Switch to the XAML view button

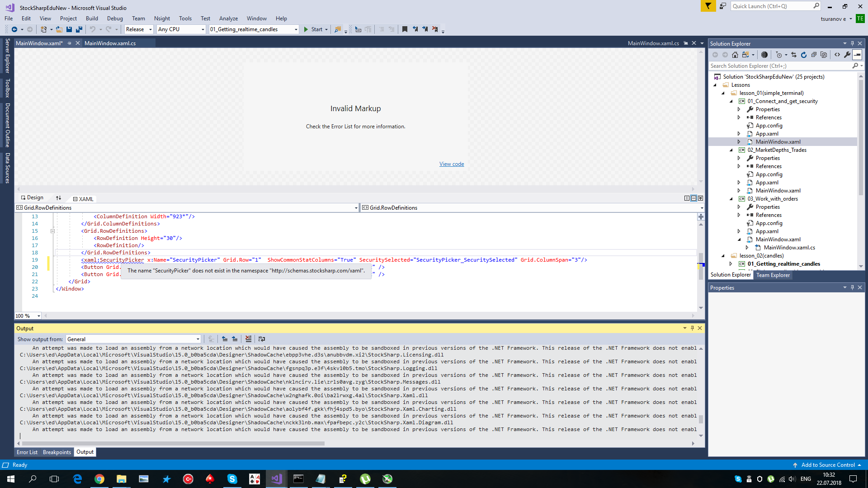click(x=83, y=199)
